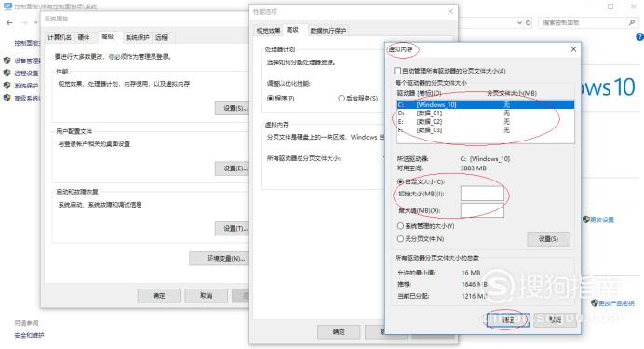Click the shield icon beside 系统保护 in sidebar
The height and width of the screenshot is (349, 644).
click(x=7, y=86)
